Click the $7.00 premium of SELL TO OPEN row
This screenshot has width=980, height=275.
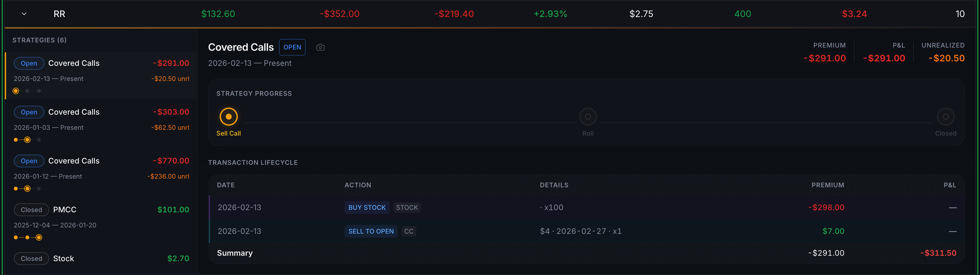833,231
